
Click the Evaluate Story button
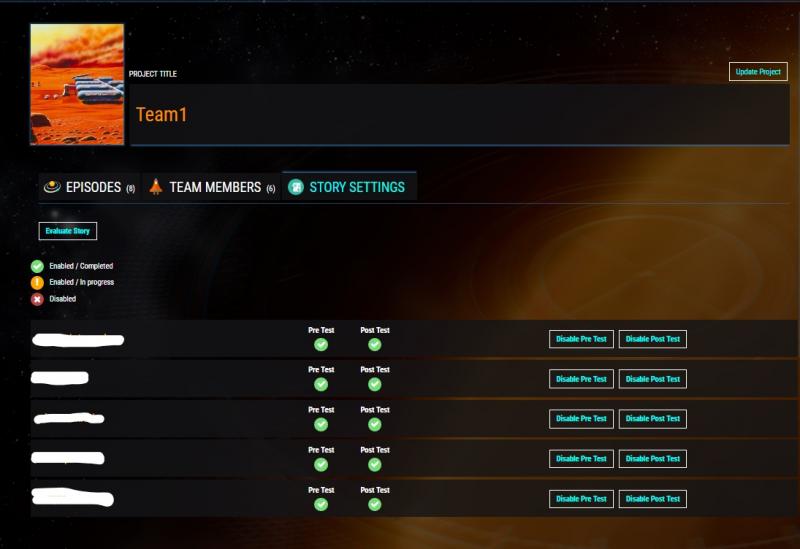point(68,231)
